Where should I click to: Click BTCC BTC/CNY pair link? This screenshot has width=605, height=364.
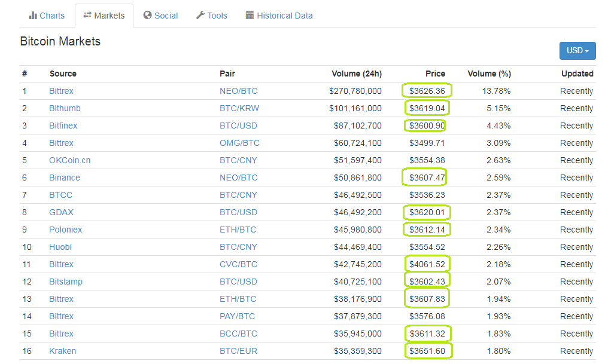click(x=238, y=195)
